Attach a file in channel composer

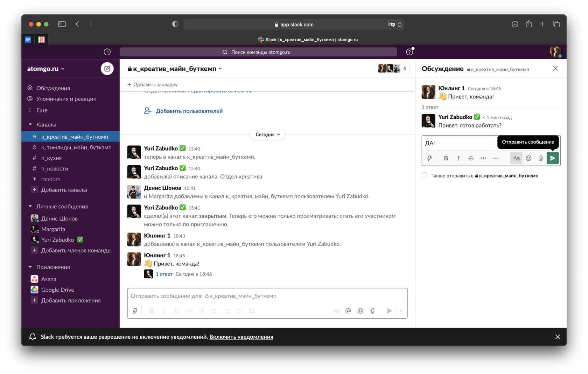pyautogui.click(x=372, y=311)
